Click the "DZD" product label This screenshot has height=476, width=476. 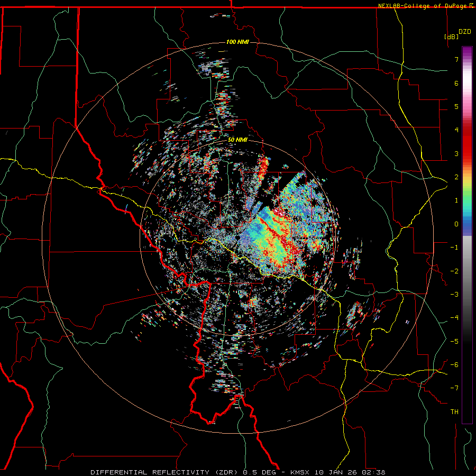465,31
